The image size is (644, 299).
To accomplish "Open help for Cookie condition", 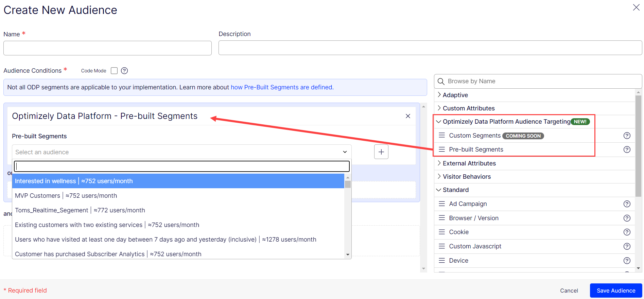I will (x=627, y=232).
